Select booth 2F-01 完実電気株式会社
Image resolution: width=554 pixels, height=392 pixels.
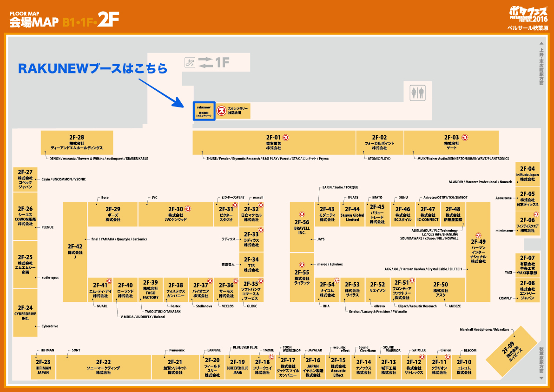(x=274, y=142)
